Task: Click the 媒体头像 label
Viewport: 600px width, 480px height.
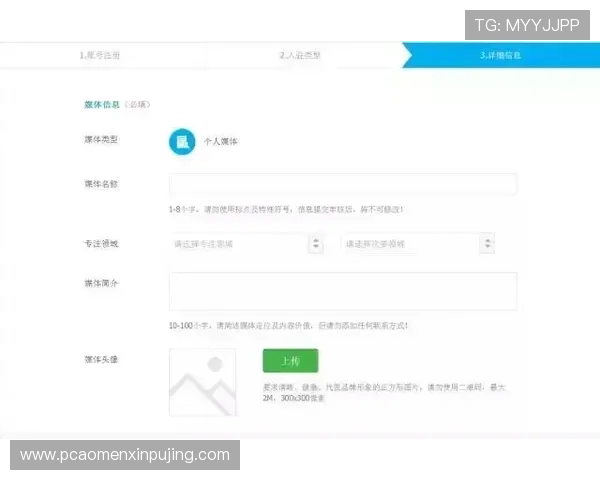Action: click(101, 359)
